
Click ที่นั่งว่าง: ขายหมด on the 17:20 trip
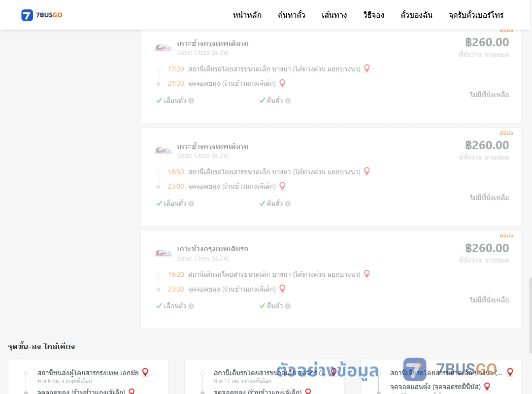pos(484,55)
